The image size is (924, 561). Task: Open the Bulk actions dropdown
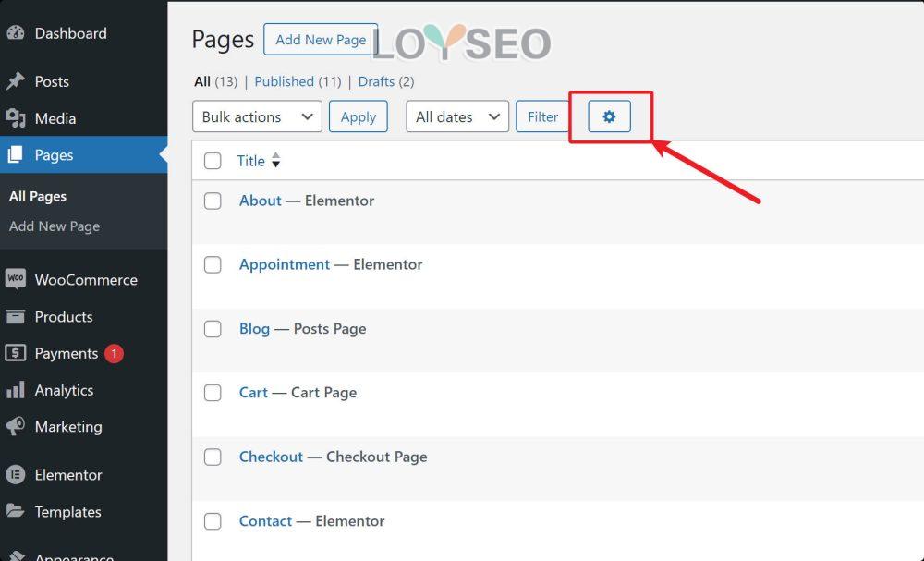coord(257,116)
